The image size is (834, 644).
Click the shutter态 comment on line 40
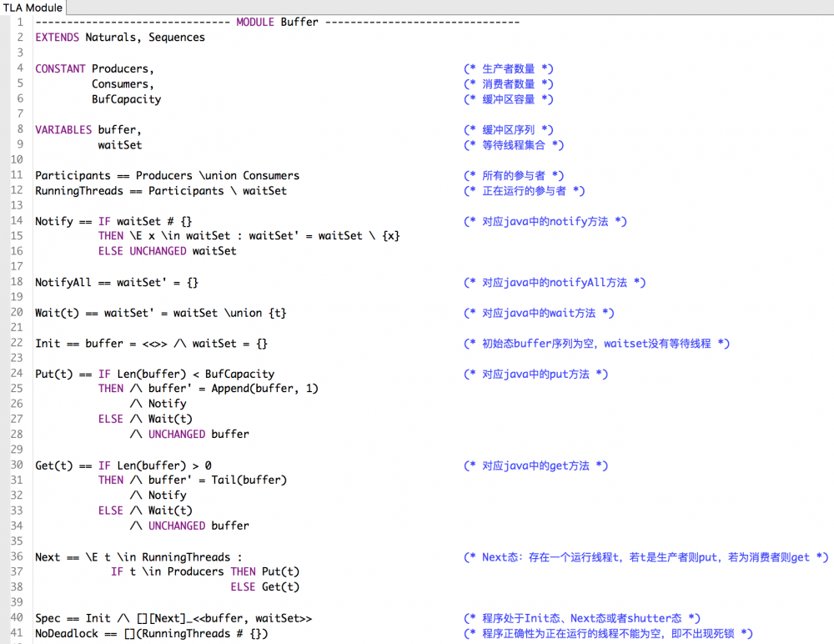pos(582,618)
